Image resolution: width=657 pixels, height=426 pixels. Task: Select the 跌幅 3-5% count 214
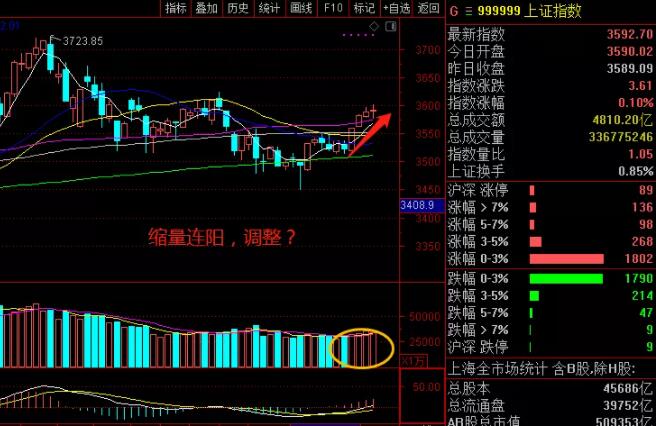[x=643, y=296]
